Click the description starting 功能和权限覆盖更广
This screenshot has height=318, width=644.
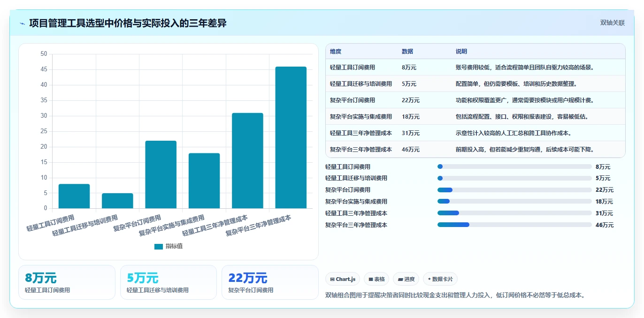(x=525, y=100)
